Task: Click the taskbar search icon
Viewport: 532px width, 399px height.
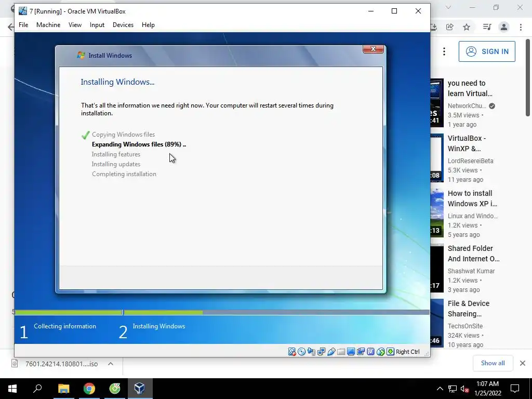Action: tap(37, 389)
